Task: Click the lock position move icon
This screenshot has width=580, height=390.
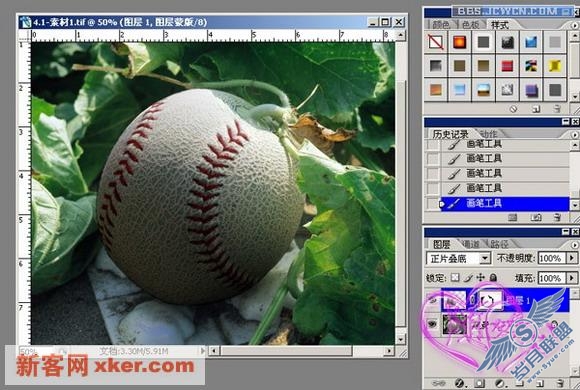Action: click(480, 278)
